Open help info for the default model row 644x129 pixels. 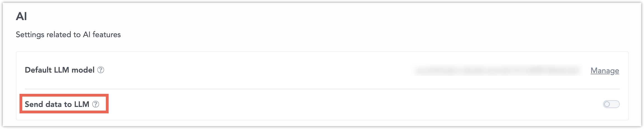(x=101, y=70)
